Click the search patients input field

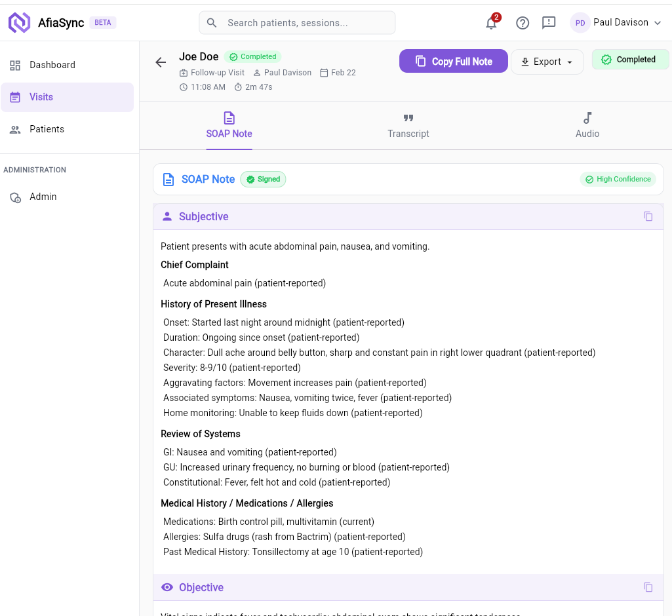pyautogui.click(x=297, y=22)
